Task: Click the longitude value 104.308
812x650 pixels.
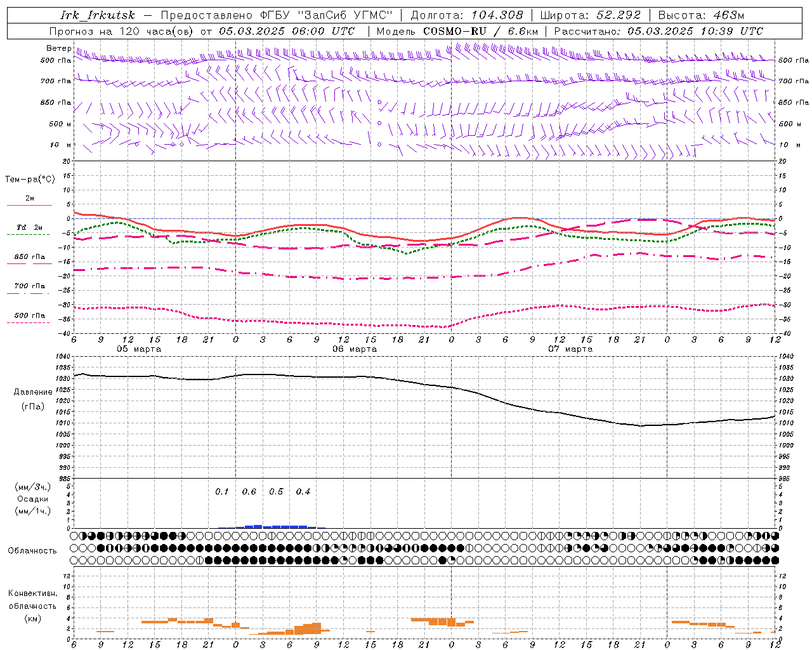Action: tap(497, 15)
